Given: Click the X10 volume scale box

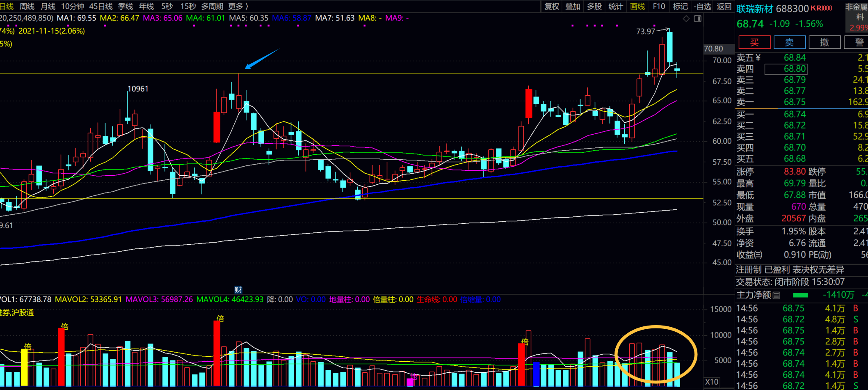Looking at the screenshot, I should (x=712, y=382).
